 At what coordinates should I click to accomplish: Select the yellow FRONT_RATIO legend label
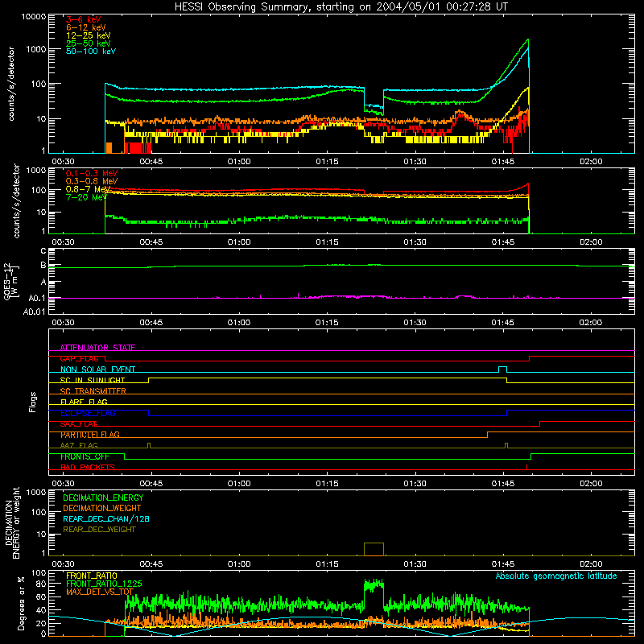pos(92,576)
